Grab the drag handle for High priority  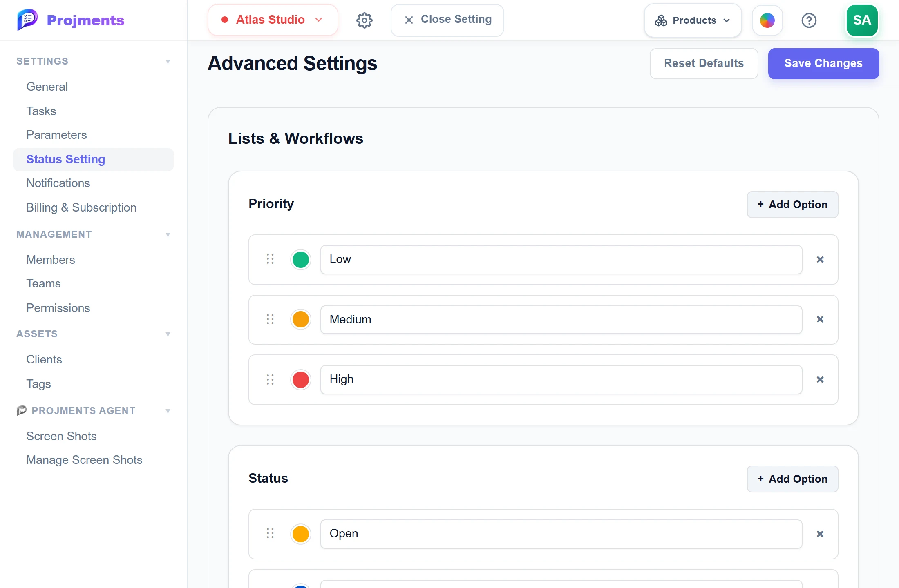coord(270,380)
